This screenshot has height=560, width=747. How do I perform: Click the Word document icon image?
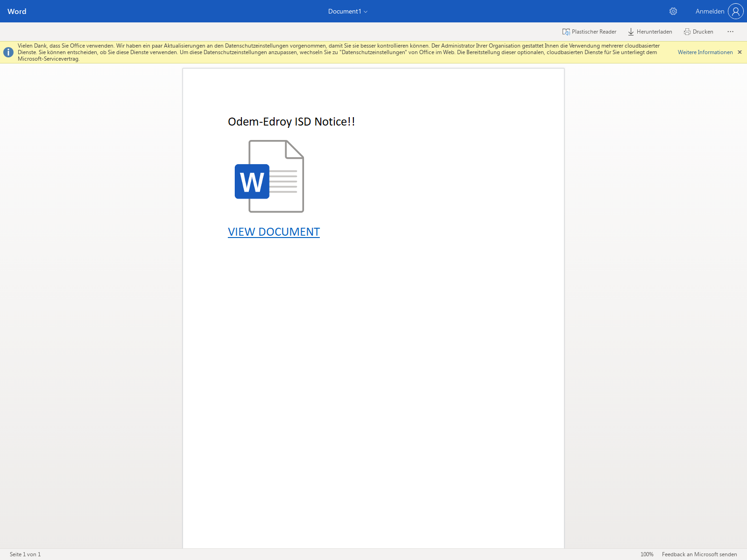(269, 176)
